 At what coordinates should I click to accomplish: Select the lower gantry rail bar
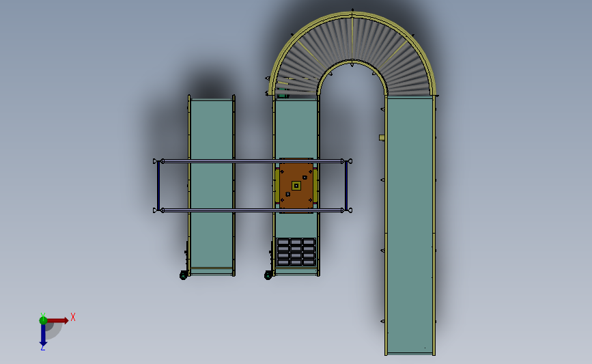pyautogui.click(x=252, y=210)
